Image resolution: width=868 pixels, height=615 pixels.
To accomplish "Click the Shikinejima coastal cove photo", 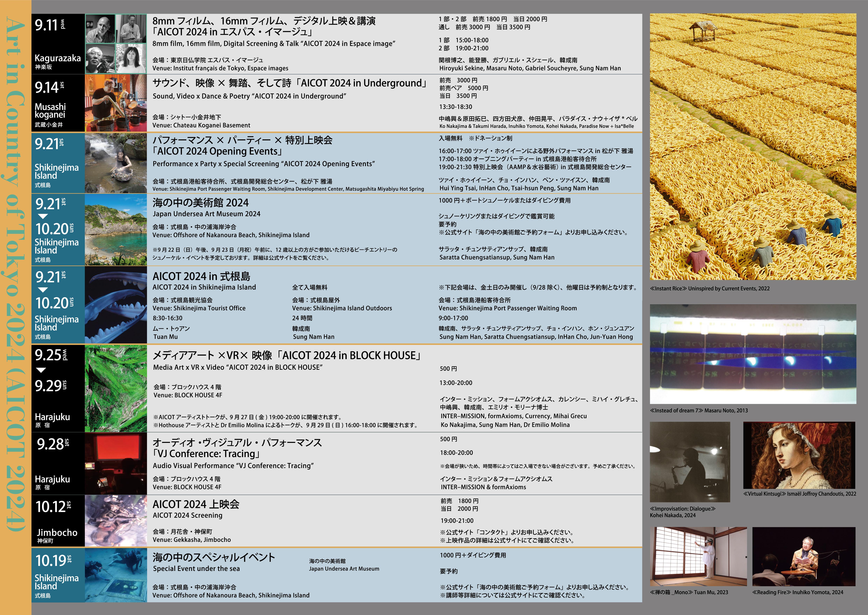I will tap(115, 229).
